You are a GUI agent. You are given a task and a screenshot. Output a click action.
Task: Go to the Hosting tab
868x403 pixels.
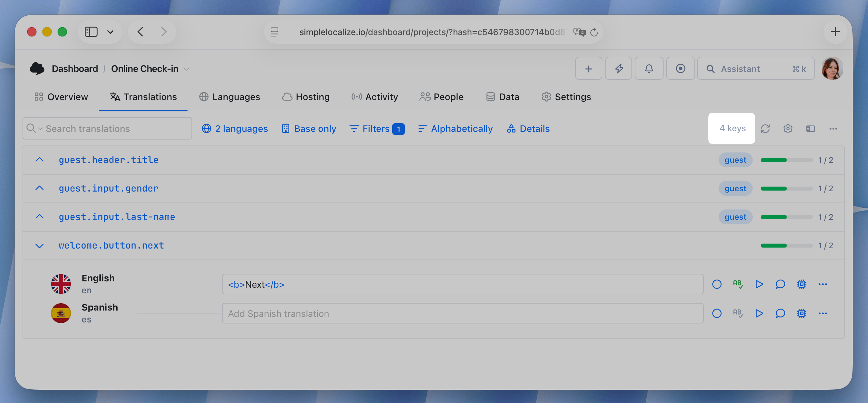(305, 97)
